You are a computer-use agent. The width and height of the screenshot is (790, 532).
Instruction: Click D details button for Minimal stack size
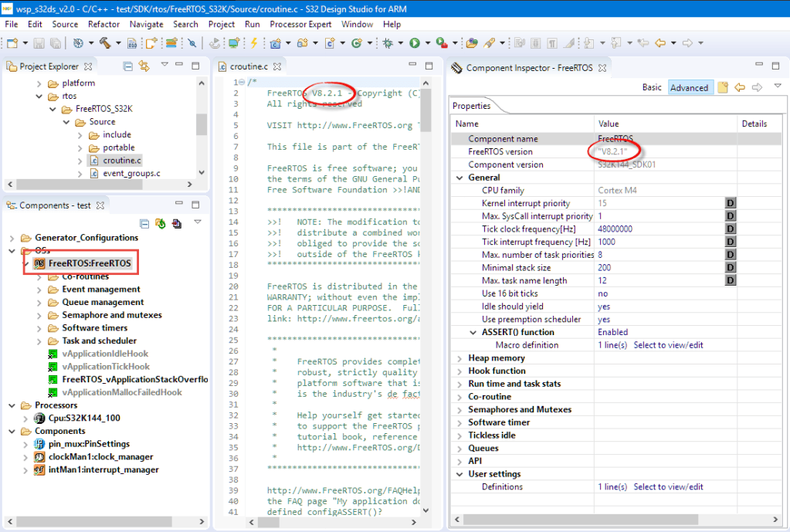[730, 267]
